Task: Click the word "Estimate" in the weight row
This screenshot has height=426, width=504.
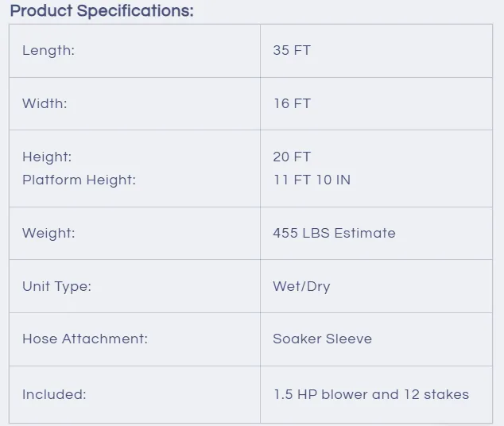Action: pyautogui.click(x=365, y=233)
